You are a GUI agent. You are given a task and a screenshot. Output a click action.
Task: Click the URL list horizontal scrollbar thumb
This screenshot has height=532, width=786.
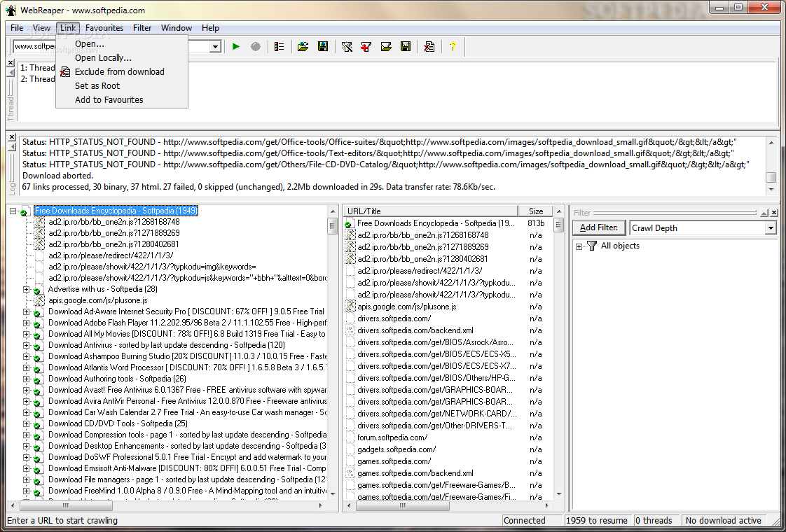click(403, 505)
